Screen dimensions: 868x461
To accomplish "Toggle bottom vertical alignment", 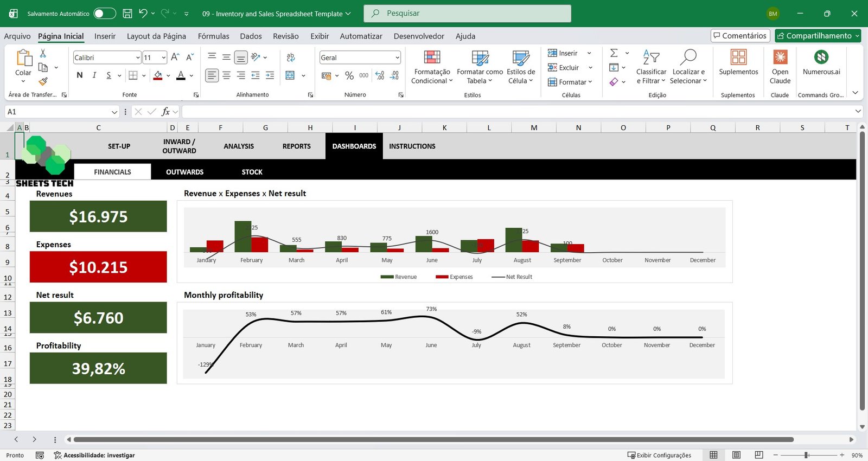I will (241, 57).
